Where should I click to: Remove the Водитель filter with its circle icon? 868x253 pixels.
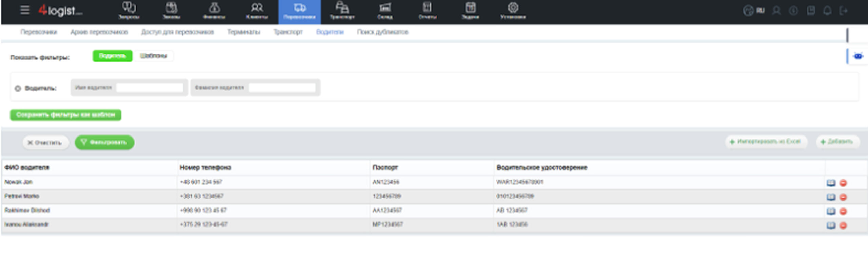tap(18, 89)
